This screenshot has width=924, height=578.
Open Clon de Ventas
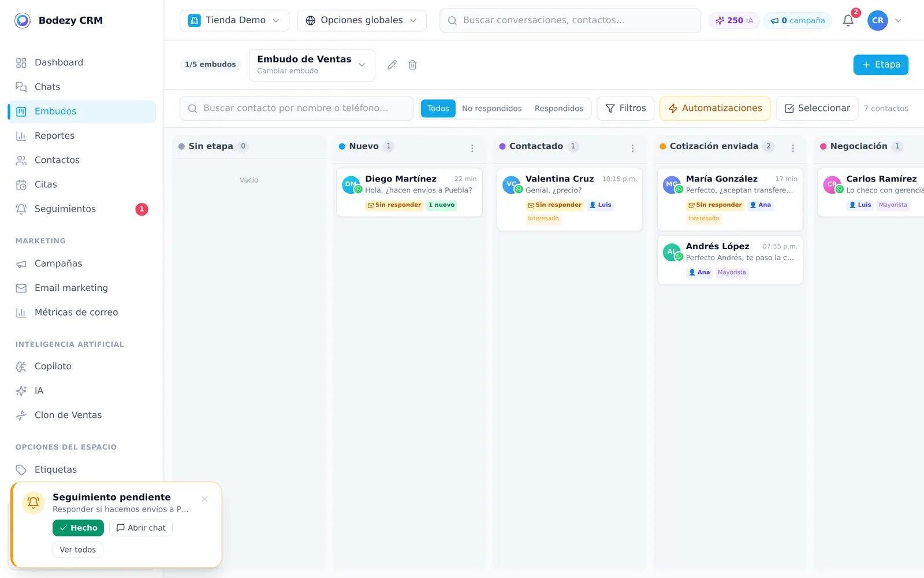[82, 415]
